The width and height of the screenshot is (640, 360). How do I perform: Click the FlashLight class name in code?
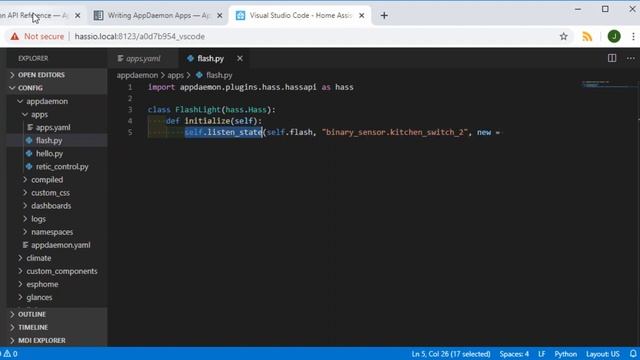coord(198,109)
